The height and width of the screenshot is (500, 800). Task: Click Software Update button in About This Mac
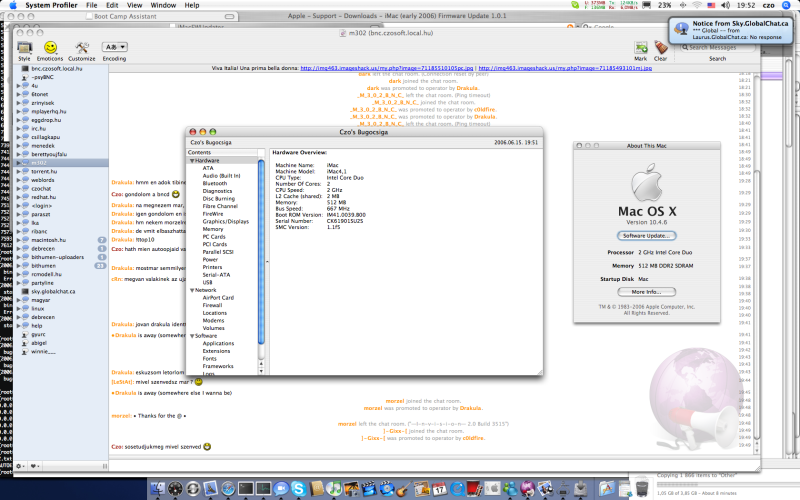pos(646,236)
